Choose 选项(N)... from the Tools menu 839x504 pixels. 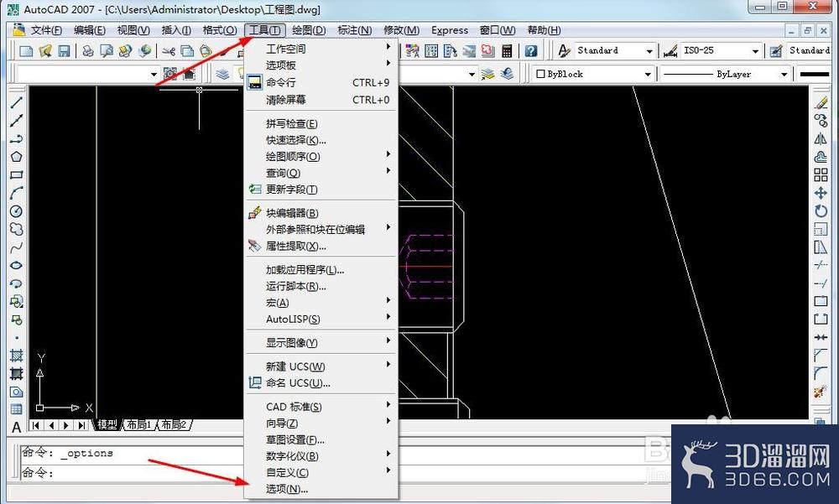pyautogui.click(x=321, y=489)
